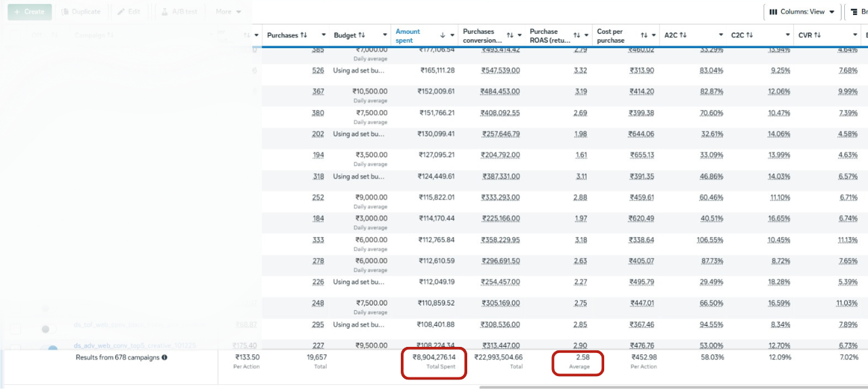Click the sort arrows on Cost per purchase
Image resolution: width=868 pixels, height=389 pixels.
644,35
